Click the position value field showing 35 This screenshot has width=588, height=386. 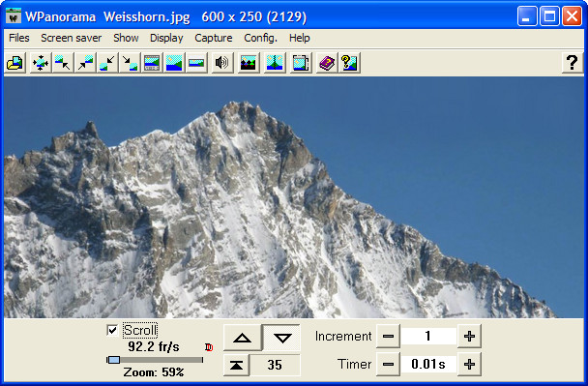pos(275,365)
